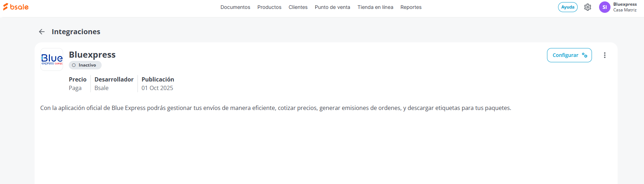Viewport: 644px width, 184px height.
Task: Click the SI user avatar
Action: [605, 7]
